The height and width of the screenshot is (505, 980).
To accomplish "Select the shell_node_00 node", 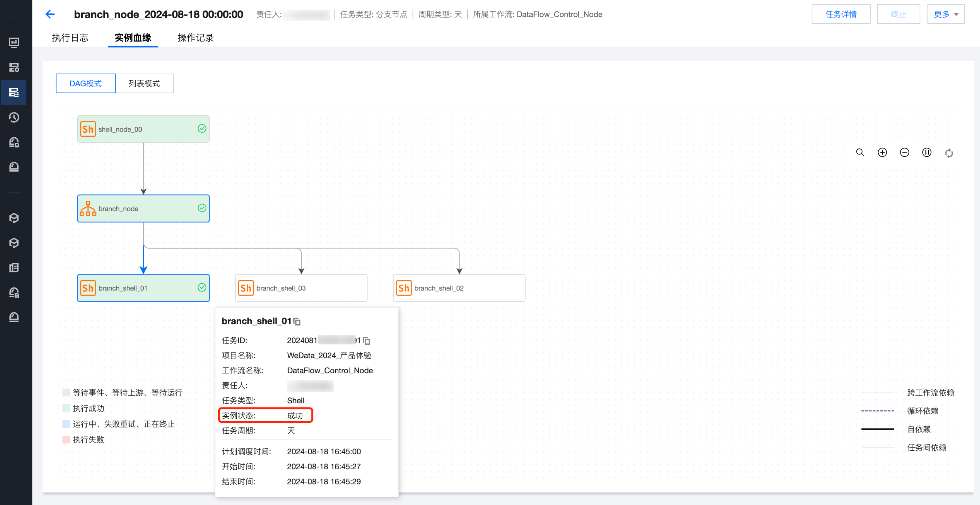I will 143,129.
